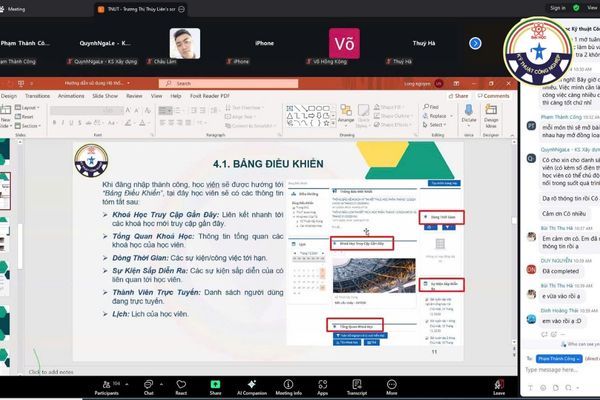The height and width of the screenshot is (400, 600).
Task: Click the chat message input field
Action: tap(561, 370)
